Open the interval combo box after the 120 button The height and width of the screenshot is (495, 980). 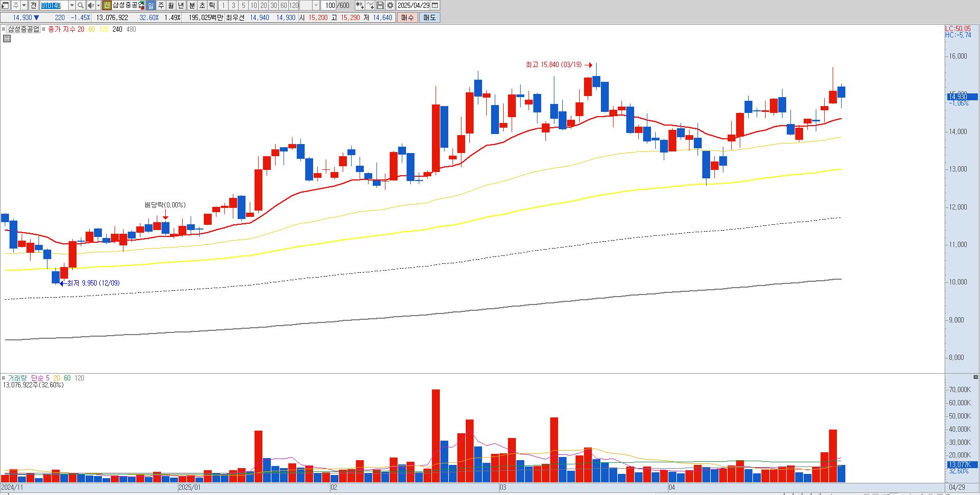(310, 5)
